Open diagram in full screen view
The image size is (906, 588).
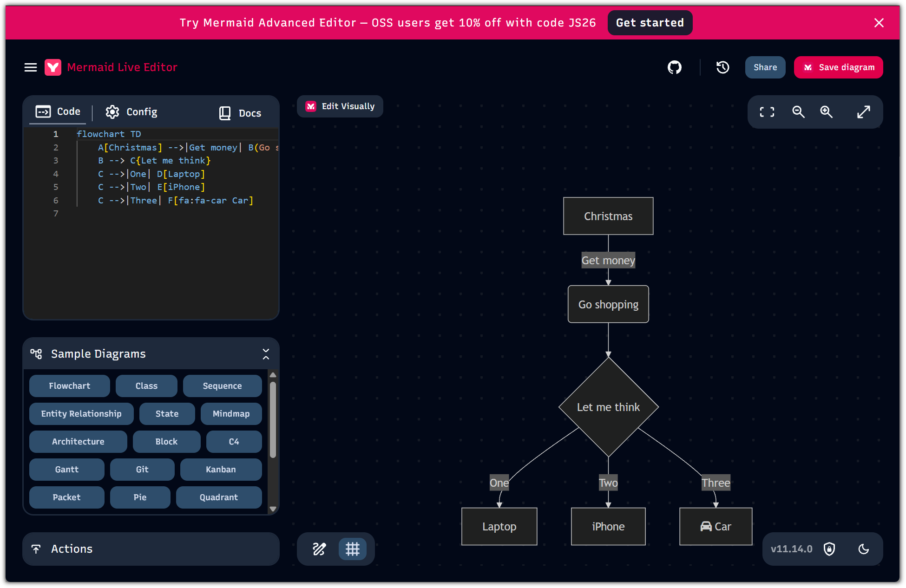pos(863,112)
